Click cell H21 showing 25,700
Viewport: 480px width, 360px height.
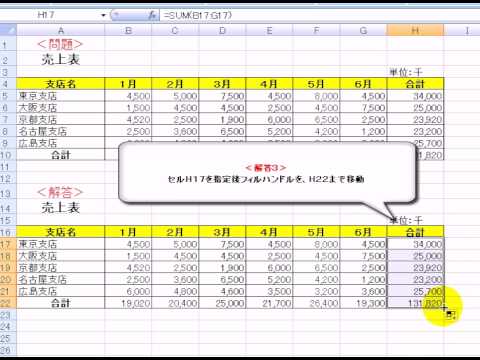pos(415,291)
